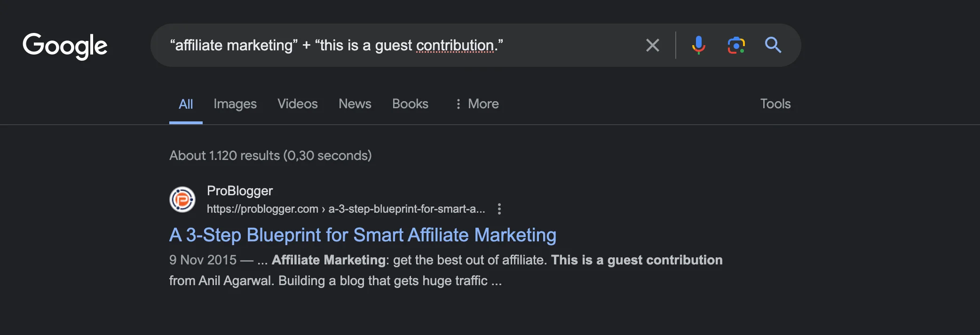Click the ProBlogger site name

coord(239,191)
